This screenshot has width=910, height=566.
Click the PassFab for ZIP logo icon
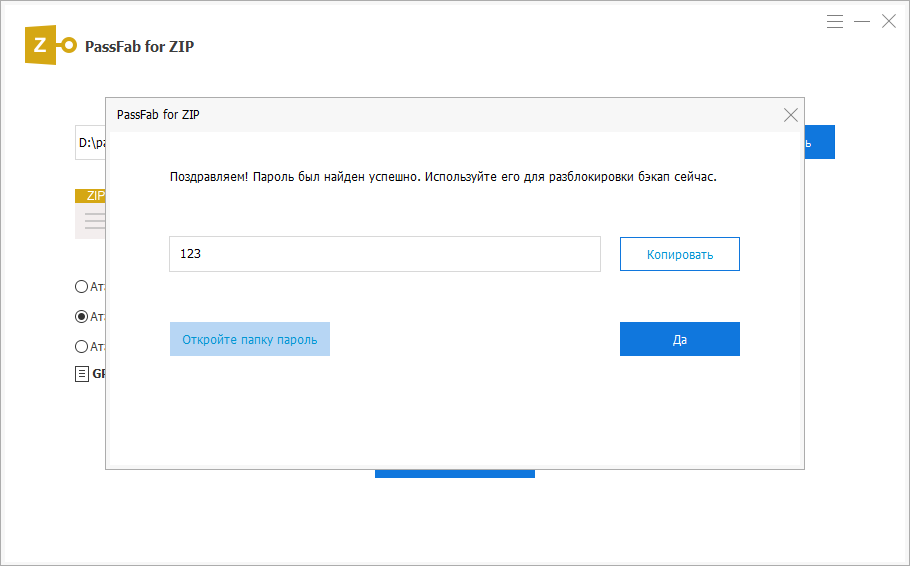tap(50, 45)
